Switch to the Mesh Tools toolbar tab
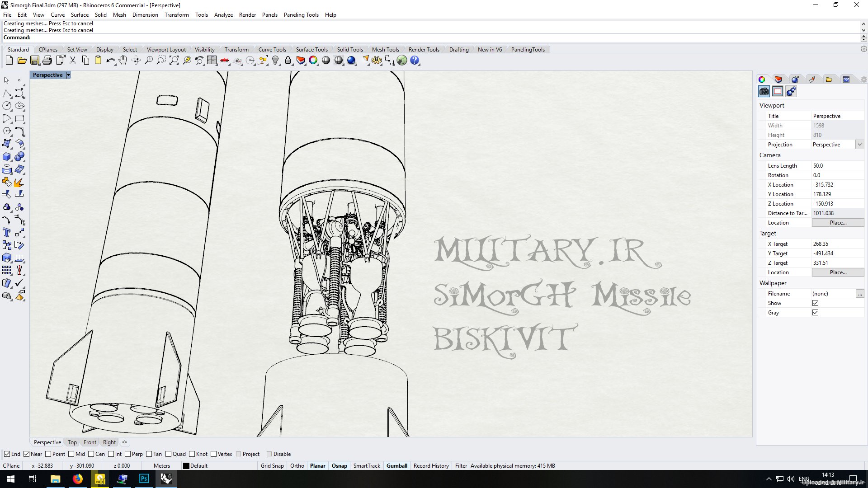Screen dimensions: 868x488 [x=385, y=50]
